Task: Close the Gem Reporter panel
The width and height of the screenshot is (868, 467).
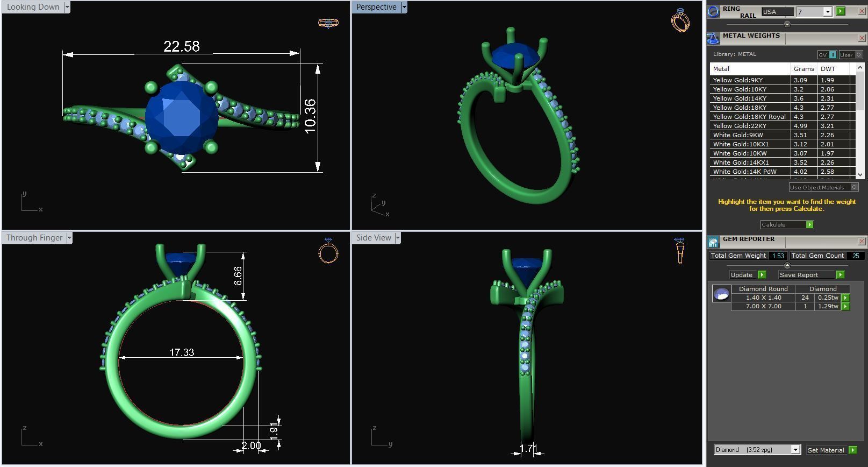Action: (x=862, y=242)
